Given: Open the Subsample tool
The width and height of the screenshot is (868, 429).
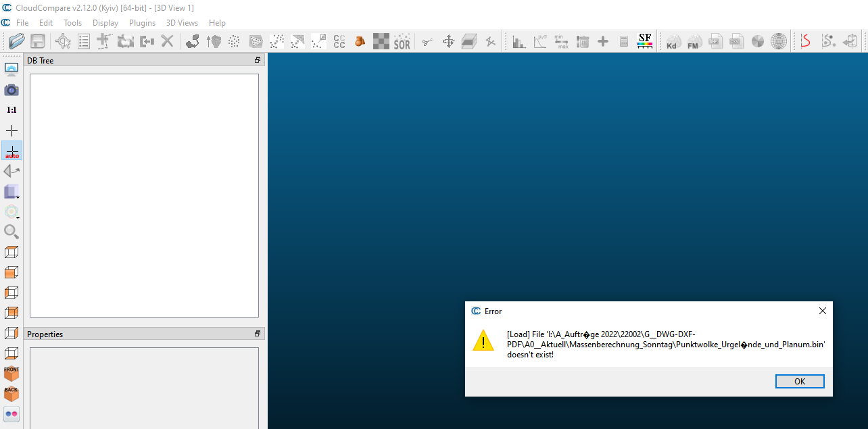Looking at the screenshot, I should coord(235,41).
